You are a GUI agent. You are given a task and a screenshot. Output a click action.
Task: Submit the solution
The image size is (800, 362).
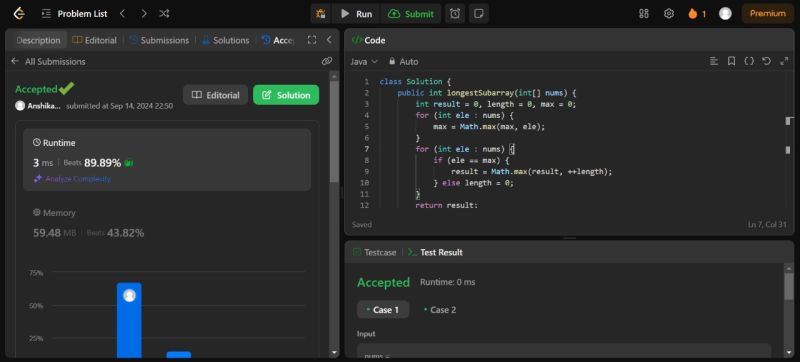click(x=411, y=14)
